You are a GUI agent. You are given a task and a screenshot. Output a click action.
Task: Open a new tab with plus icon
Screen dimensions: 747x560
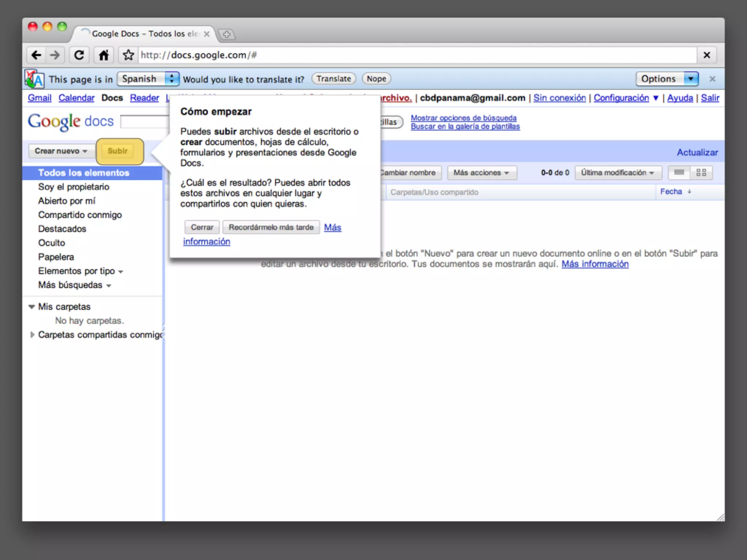(x=227, y=34)
